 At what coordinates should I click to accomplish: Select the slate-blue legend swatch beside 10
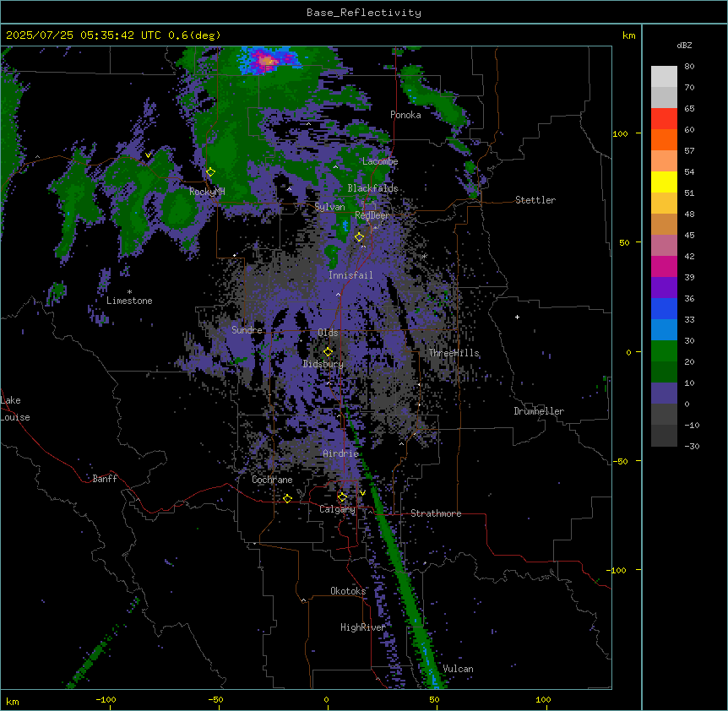pos(664,393)
